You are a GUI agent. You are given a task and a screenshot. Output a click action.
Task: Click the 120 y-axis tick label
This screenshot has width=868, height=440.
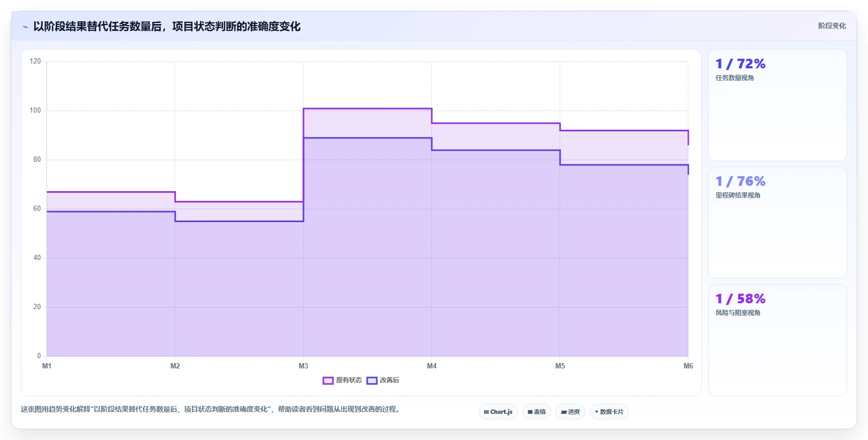pos(35,61)
